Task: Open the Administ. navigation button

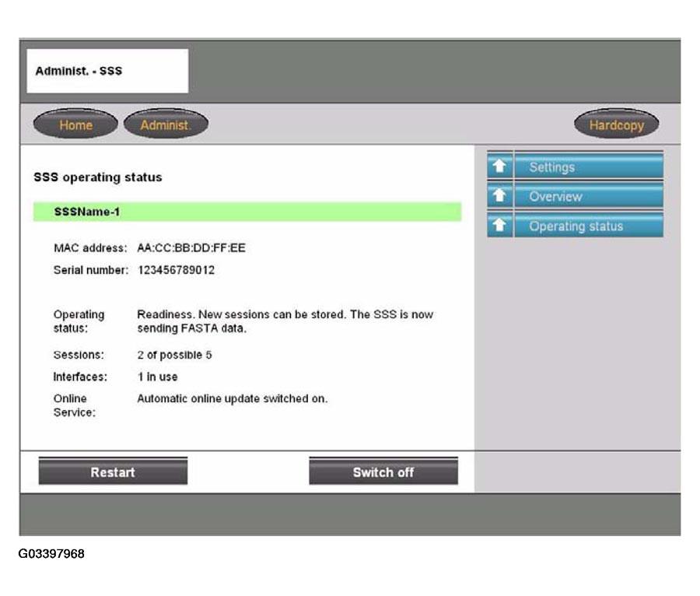Action: coord(166,124)
